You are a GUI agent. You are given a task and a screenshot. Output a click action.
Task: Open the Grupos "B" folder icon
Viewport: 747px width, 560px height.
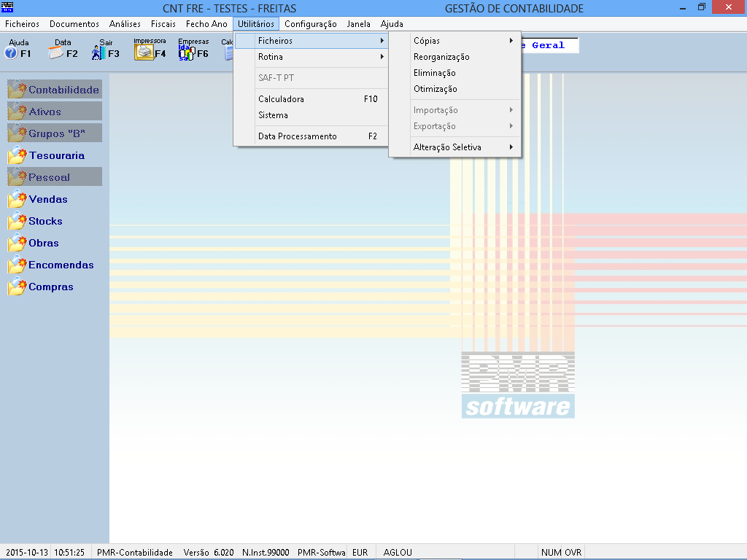pyautogui.click(x=17, y=133)
